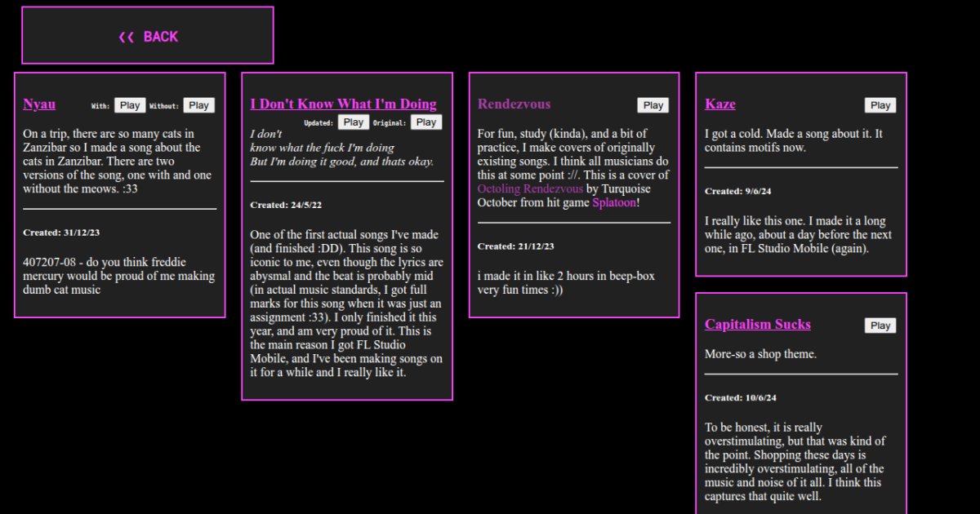This screenshot has width=980, height=514.
Task: Open the Kaze title link
Action: (719, 104)
